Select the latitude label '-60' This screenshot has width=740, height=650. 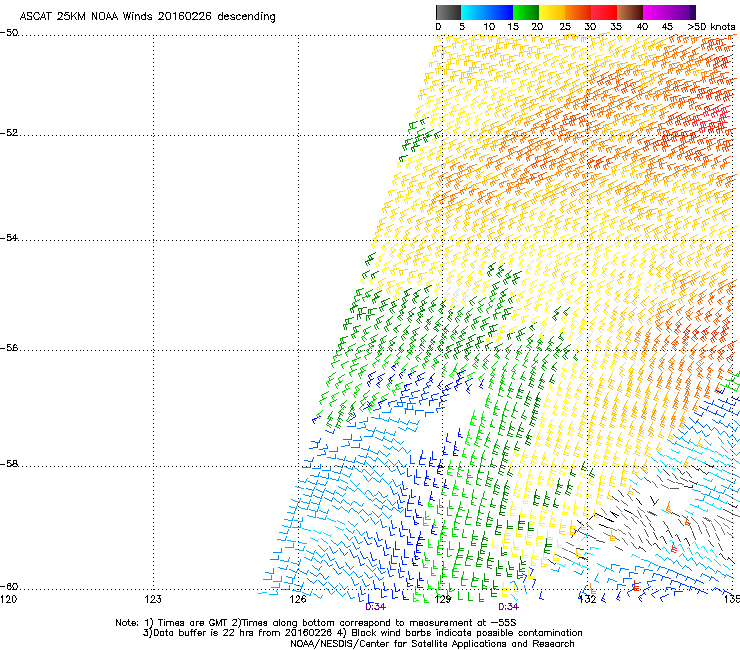[9, 586]
